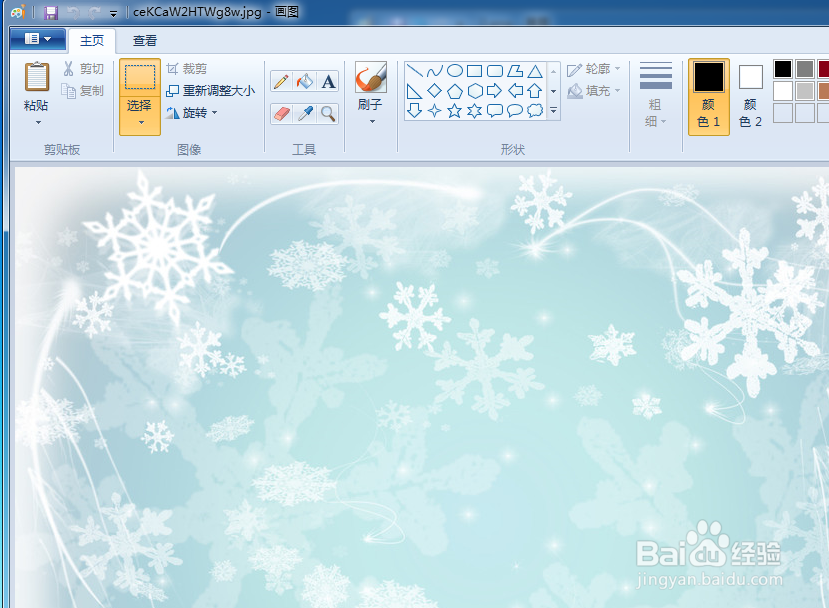
Task: Pick the gray palette swatch
Action: coord(805,69)
